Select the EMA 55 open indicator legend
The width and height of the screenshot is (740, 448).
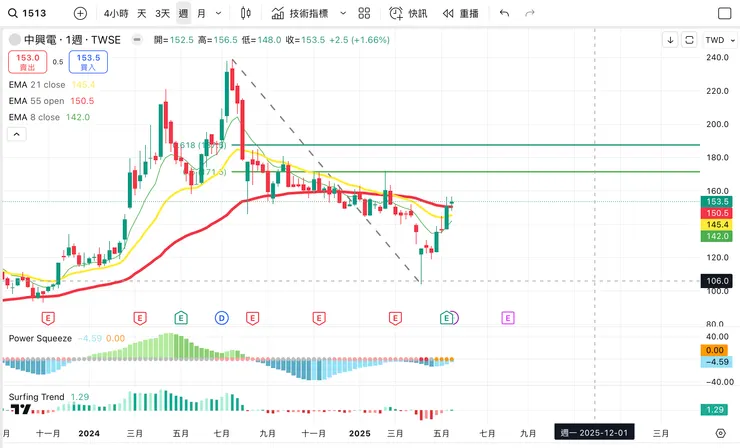point(51,101)
